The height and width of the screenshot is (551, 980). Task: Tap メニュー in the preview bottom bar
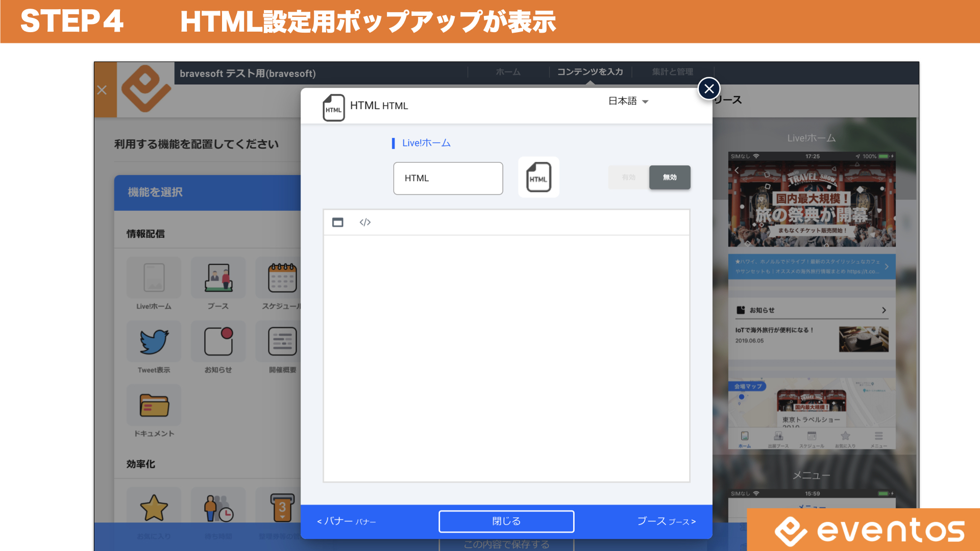point(878,439)
